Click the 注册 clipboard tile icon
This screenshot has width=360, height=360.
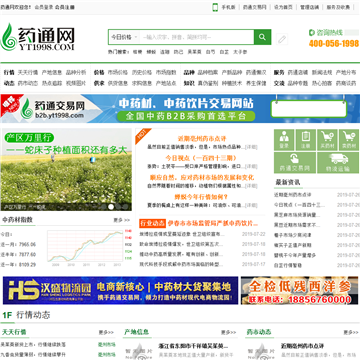click(306, 140)
